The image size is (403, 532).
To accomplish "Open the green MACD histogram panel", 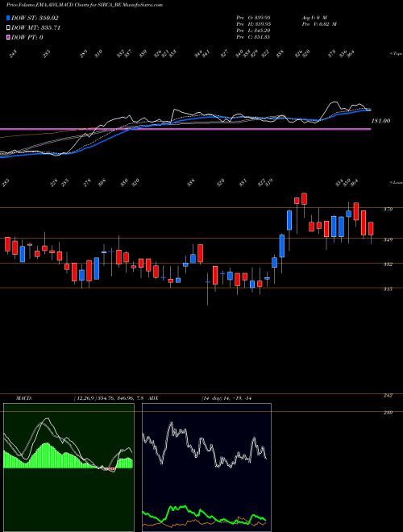I will coord(69,468).
